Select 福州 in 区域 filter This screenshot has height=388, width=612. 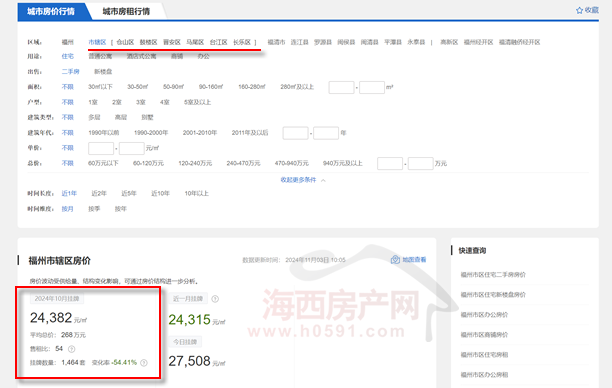point(68,42)
